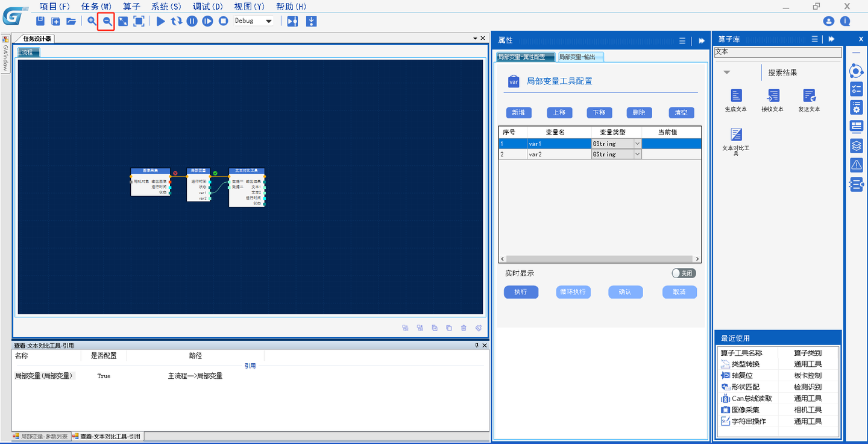Viewport: 868px width, 444px height.
Task: Click the 新增 button
Action: coord(518,113)
